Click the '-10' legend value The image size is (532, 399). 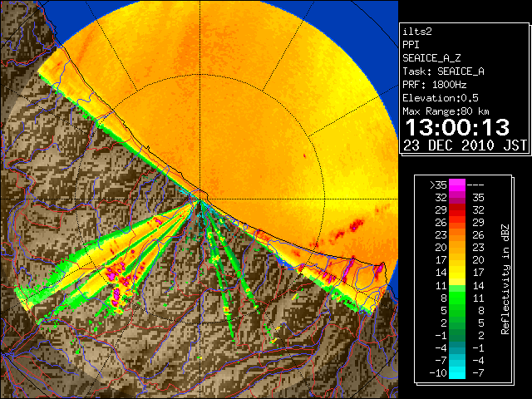coord(438,373)
